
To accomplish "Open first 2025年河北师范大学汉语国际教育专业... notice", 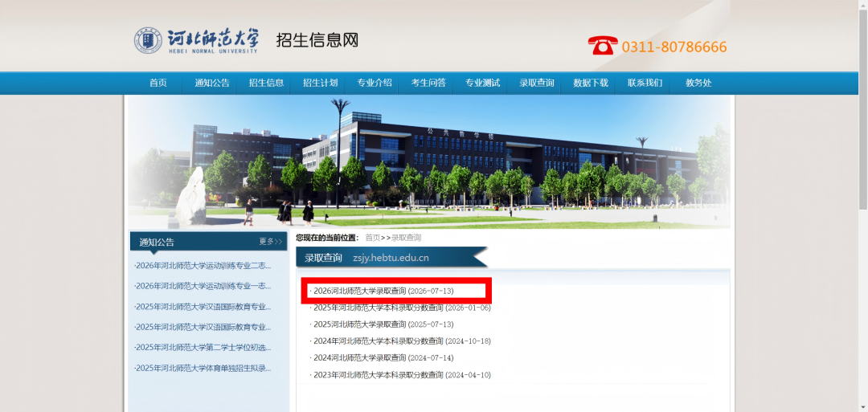I will pyautogui.click(x=203, y=306).
